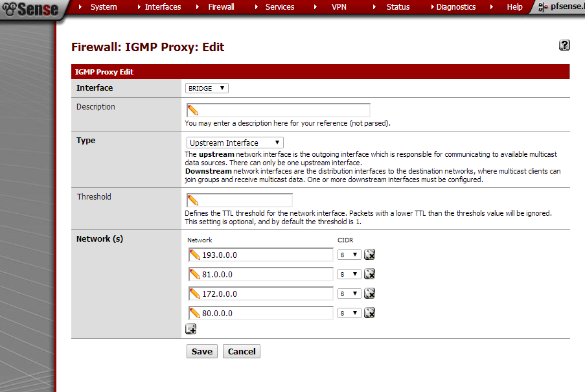
Task: Open the help icon for this page
Action: coord(564,45)
